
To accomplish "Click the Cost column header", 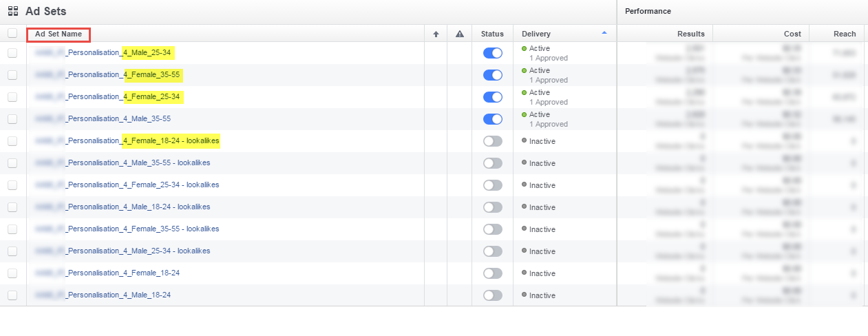I will (792, 34).
